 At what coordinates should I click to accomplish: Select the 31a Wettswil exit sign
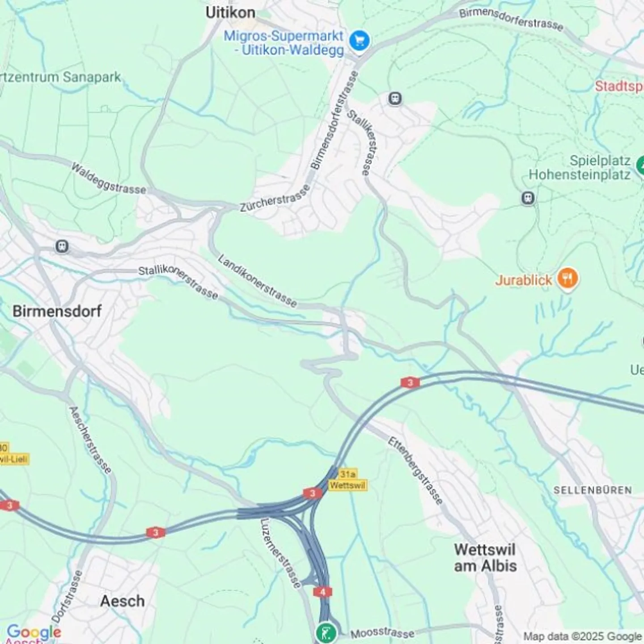(348, 480)
